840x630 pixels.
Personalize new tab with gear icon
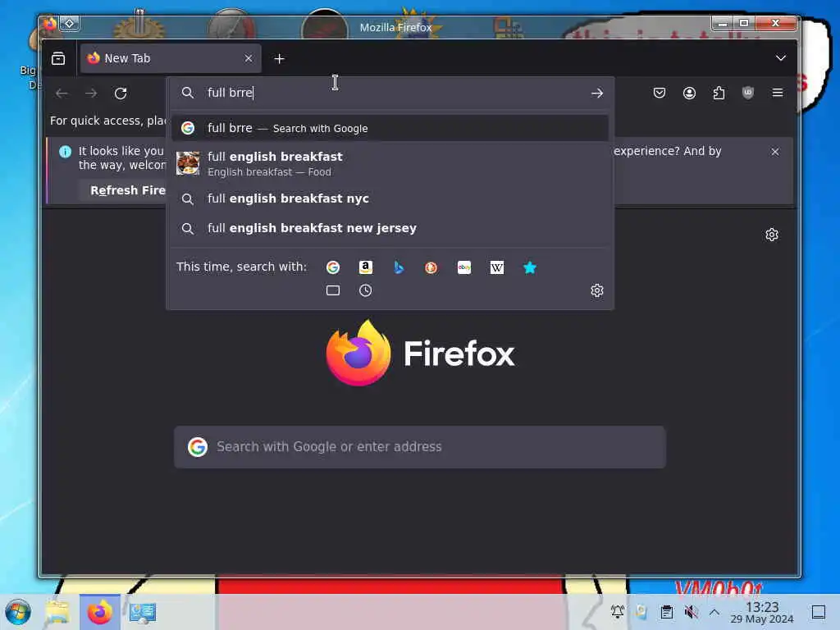771,235
